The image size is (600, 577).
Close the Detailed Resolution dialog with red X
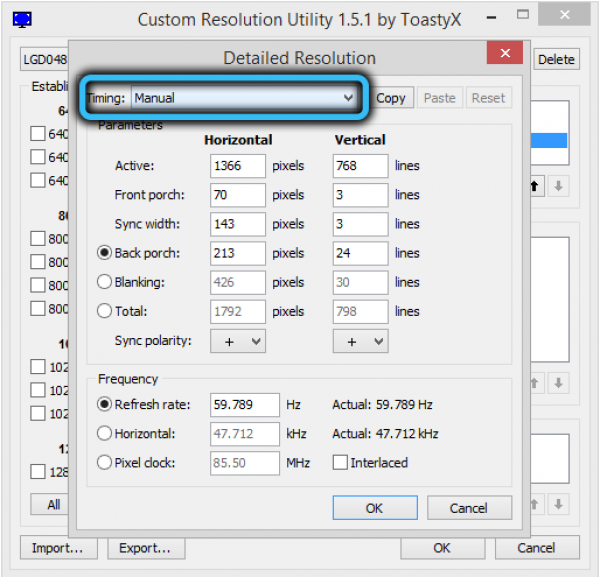pyautogui.click(x=505, y=53)
